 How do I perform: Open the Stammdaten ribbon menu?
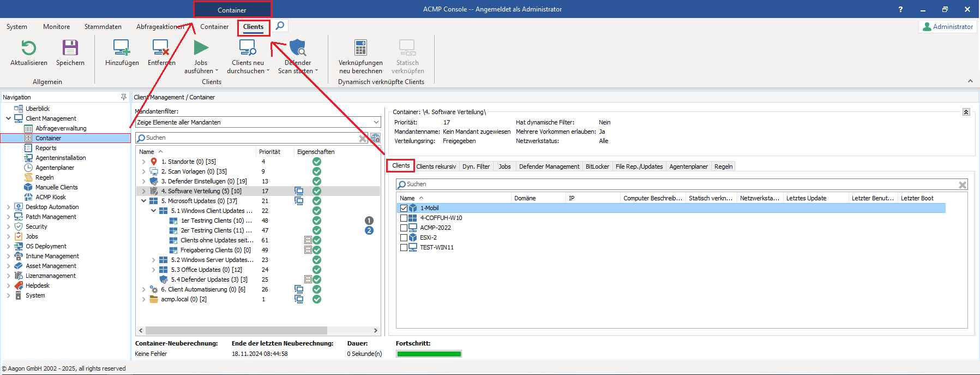103,27
